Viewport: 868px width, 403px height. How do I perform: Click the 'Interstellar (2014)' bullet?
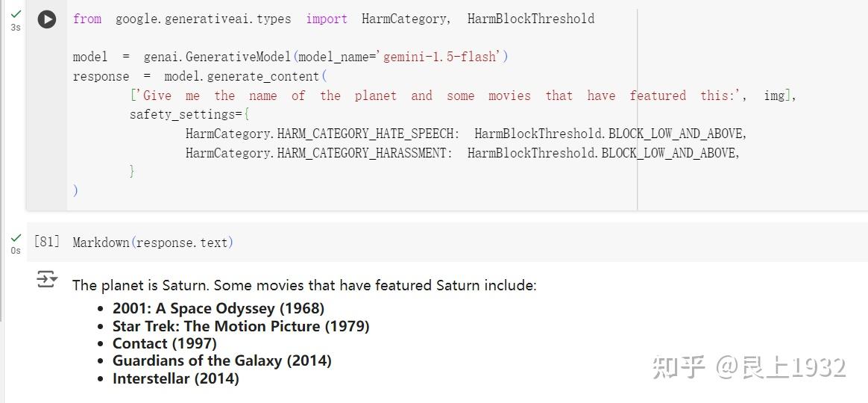(x=175, y=378)
